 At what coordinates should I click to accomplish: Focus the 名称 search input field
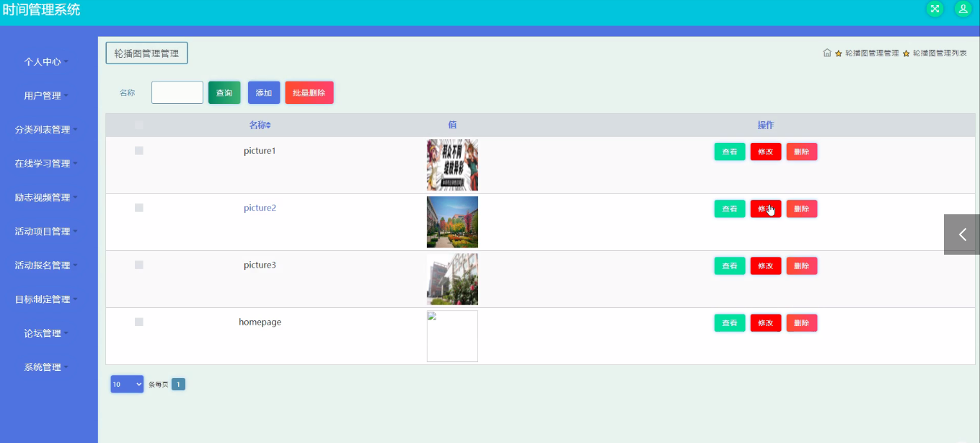click(177, 92)
